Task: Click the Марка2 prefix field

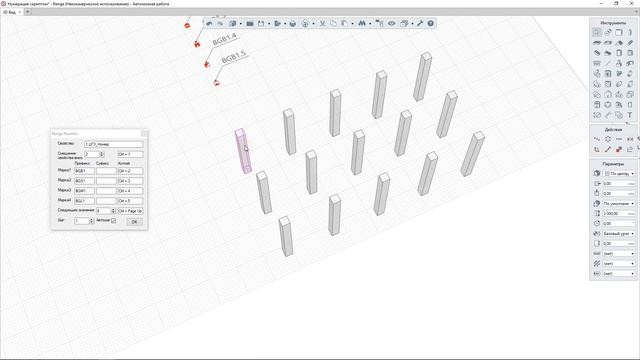Action: click(x=84, y=181)
